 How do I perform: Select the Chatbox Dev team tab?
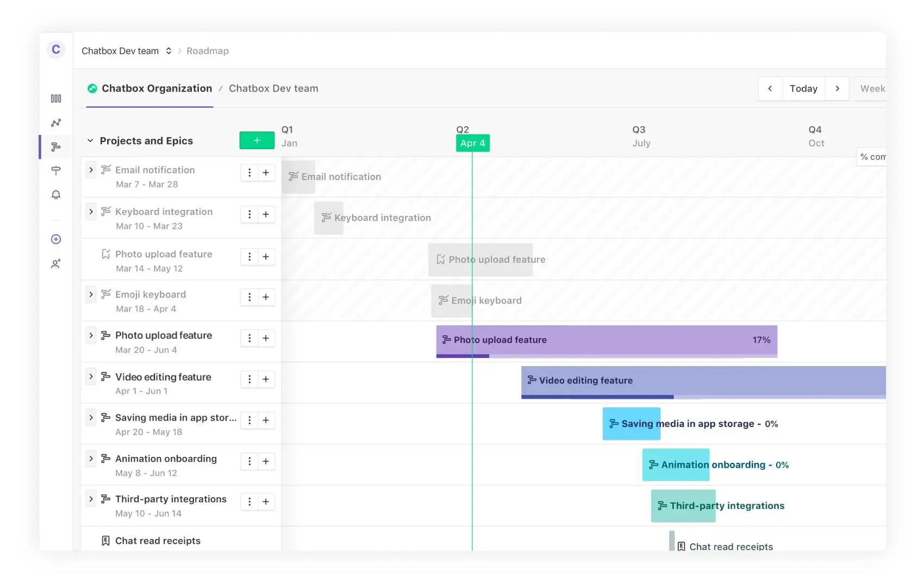click(x=273, y=89)
